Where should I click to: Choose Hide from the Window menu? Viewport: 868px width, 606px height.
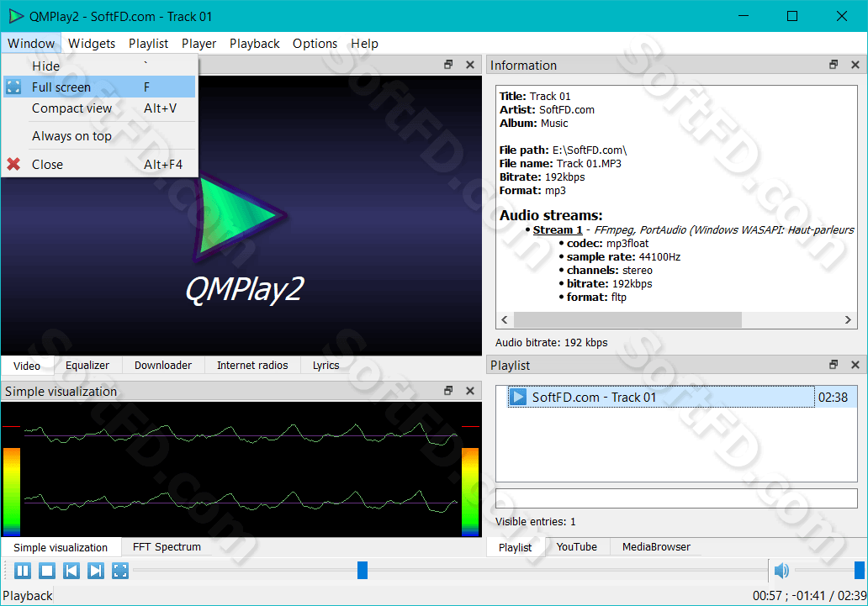(x=99, y=66)
